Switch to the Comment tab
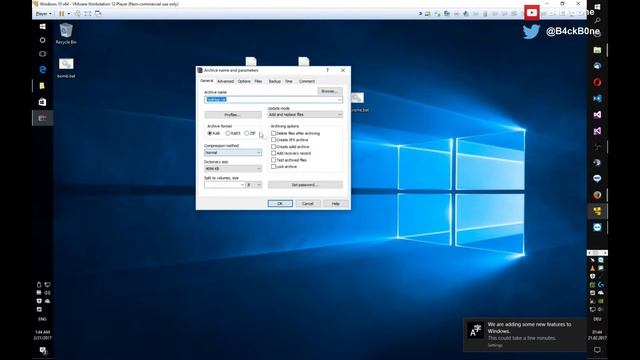Screen dimensions: 640x360 point(307,81)
